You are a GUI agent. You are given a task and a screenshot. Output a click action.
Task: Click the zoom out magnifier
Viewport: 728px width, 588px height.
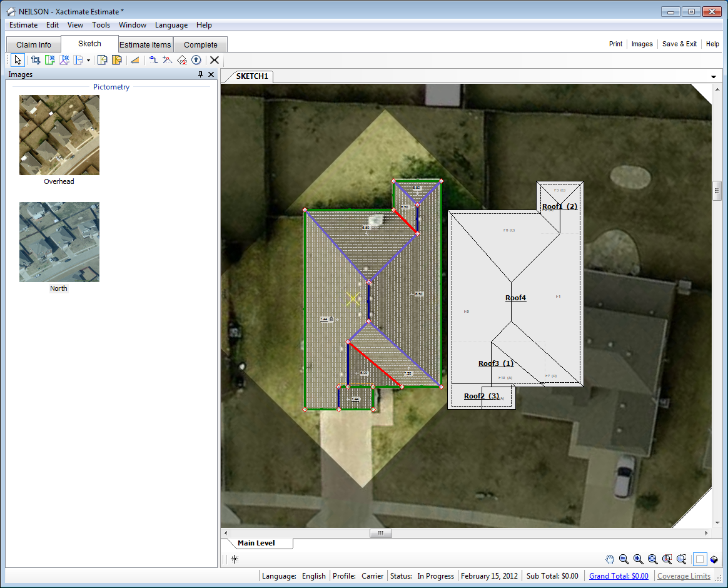(x=624, y=559)
